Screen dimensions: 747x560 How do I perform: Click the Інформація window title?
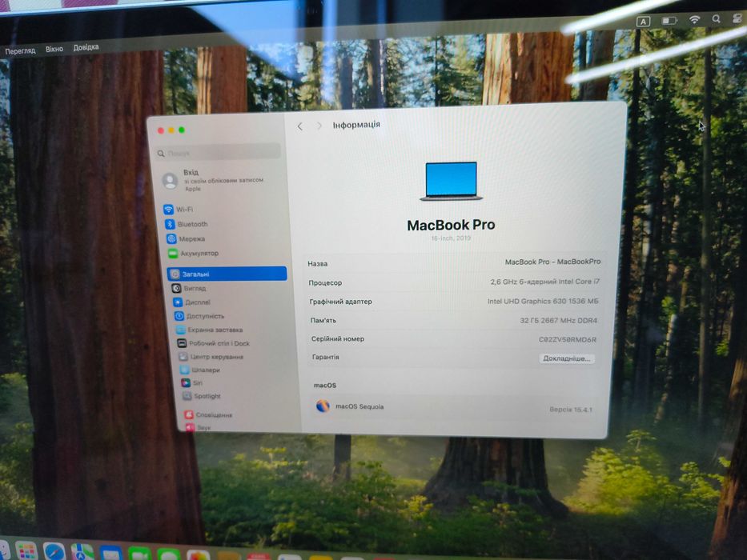coord(356,125)
